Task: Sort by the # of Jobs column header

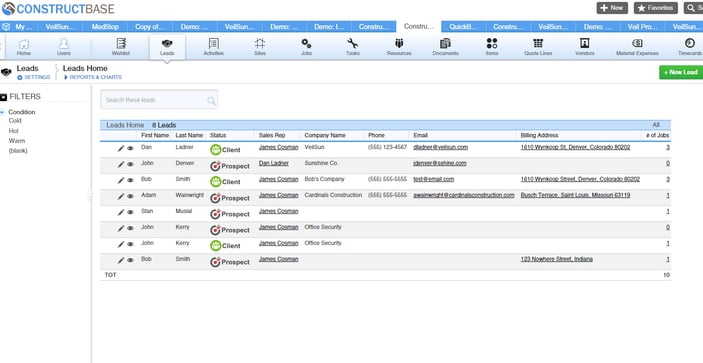Action: coord(658,135)
